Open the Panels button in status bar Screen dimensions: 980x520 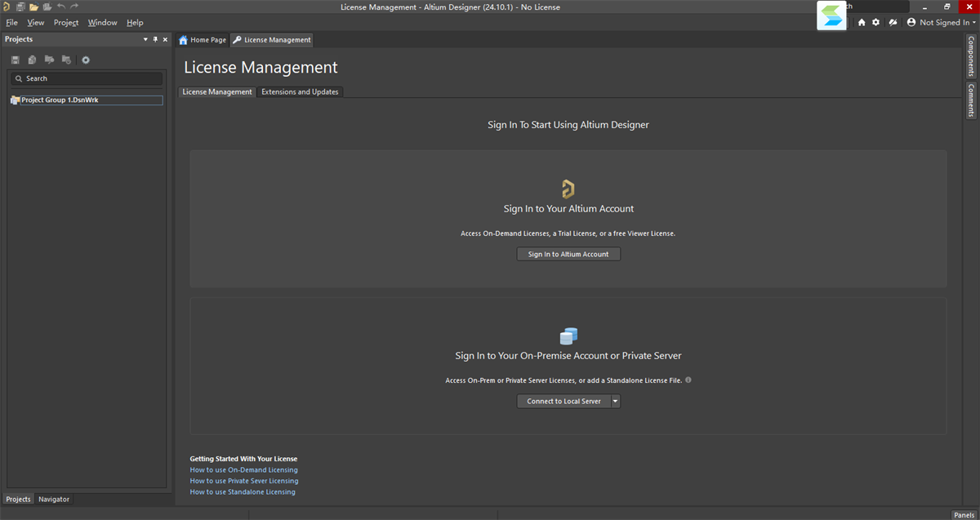click(964, 514)
